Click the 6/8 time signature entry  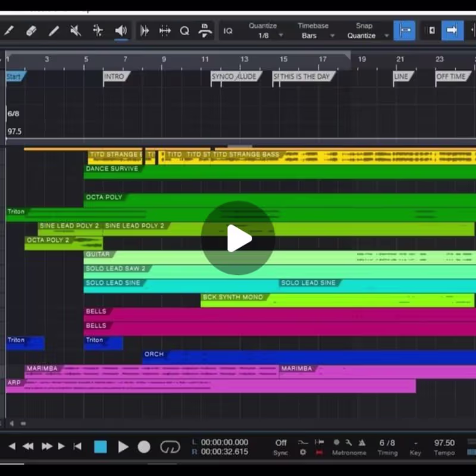pos(13,114)
